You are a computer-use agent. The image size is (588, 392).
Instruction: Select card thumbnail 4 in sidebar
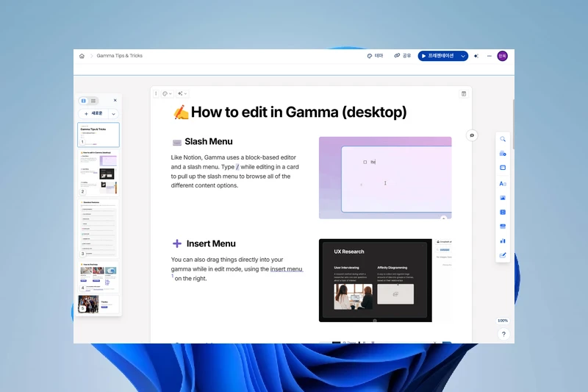point(98,277)
